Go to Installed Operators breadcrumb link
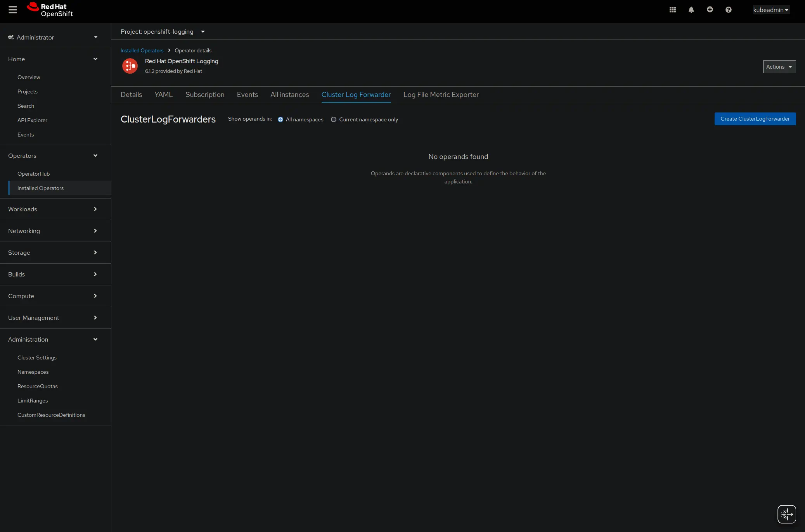Viewport: 805px width, 532px height. [142, 51]
